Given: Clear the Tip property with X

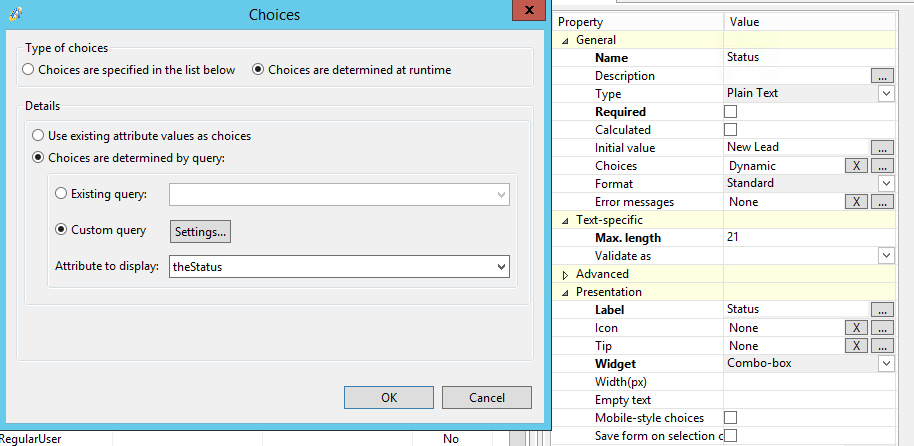Looking at the screenshot, I should [856, 346].
